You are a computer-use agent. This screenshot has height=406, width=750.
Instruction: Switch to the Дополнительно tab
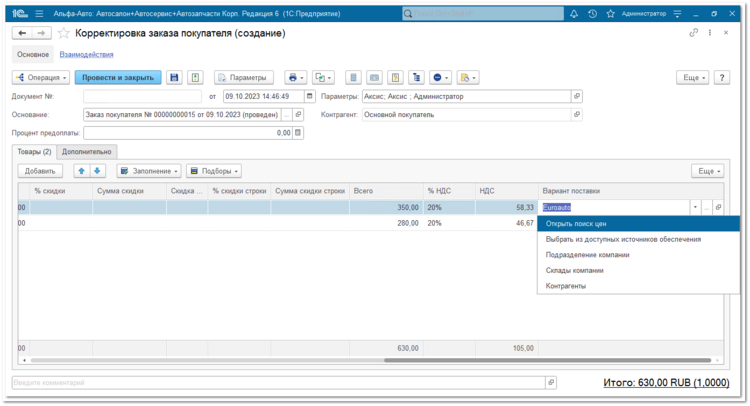coord(87,152)
